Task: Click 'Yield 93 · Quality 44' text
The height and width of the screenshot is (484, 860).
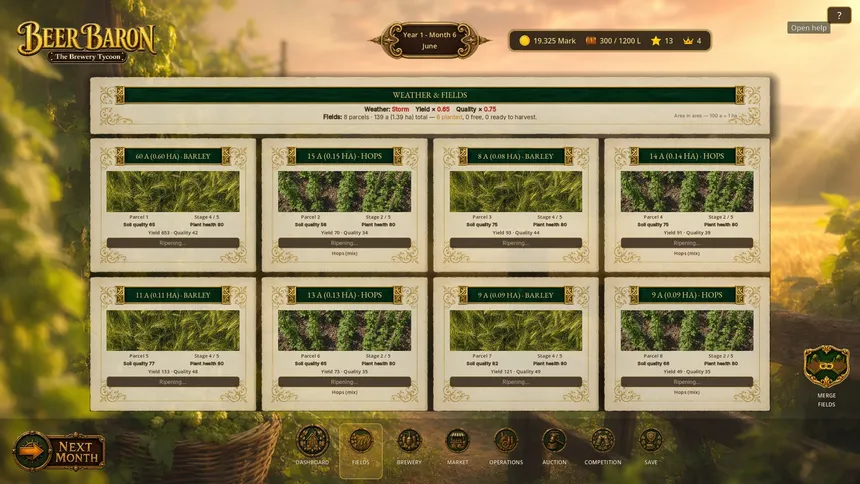Action: 516,233
